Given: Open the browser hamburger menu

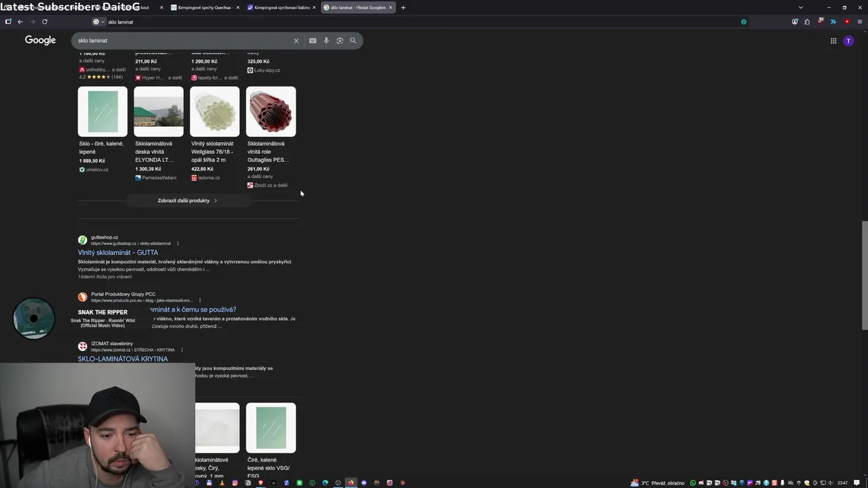Looking at the screenshot, I should [861, 22].
